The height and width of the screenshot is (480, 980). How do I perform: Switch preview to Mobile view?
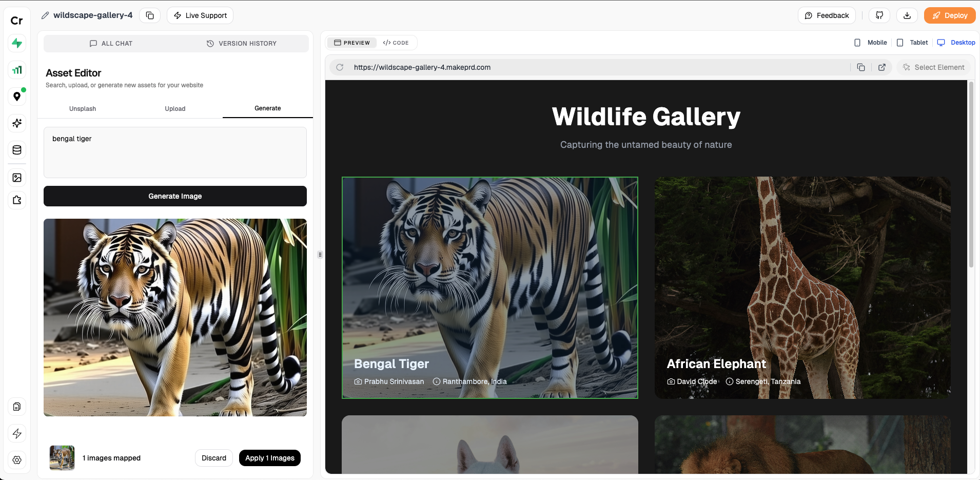(871, 43)
